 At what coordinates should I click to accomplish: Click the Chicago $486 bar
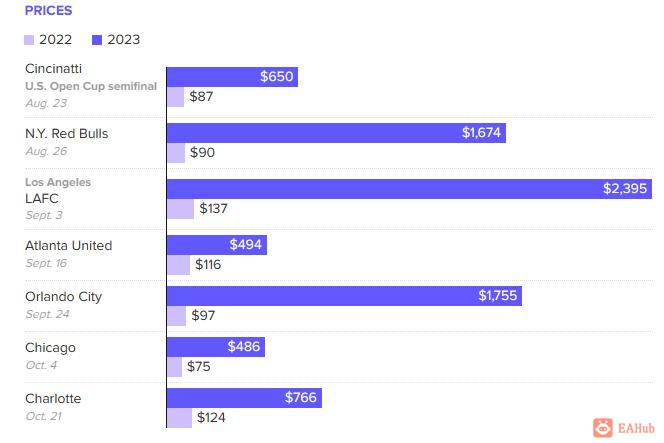click(x=216, y=347)
